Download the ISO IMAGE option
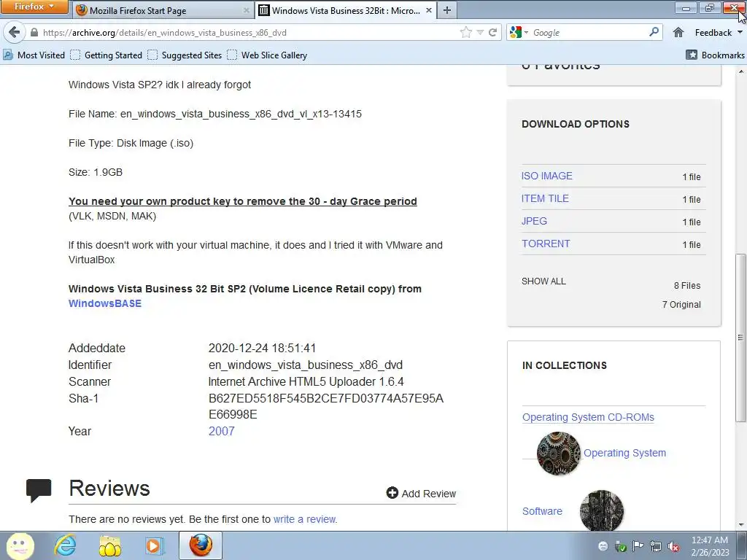 click(547, 176)
